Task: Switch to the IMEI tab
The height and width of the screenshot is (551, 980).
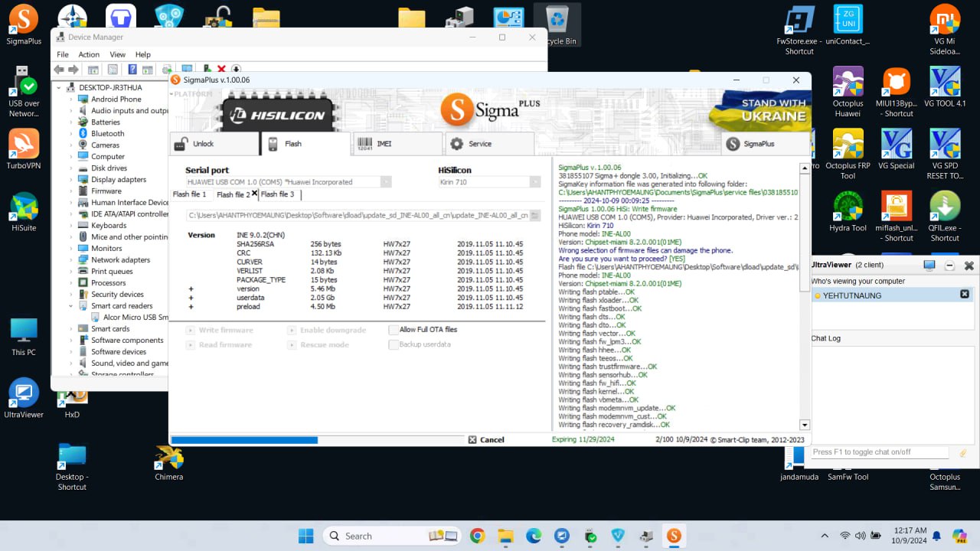Action: coord(397,144)
